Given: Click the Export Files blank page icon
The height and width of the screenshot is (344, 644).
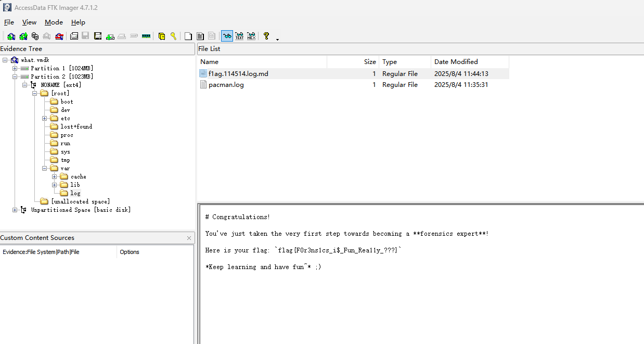Looking at the screenshot, I should [x=188, y=36].
